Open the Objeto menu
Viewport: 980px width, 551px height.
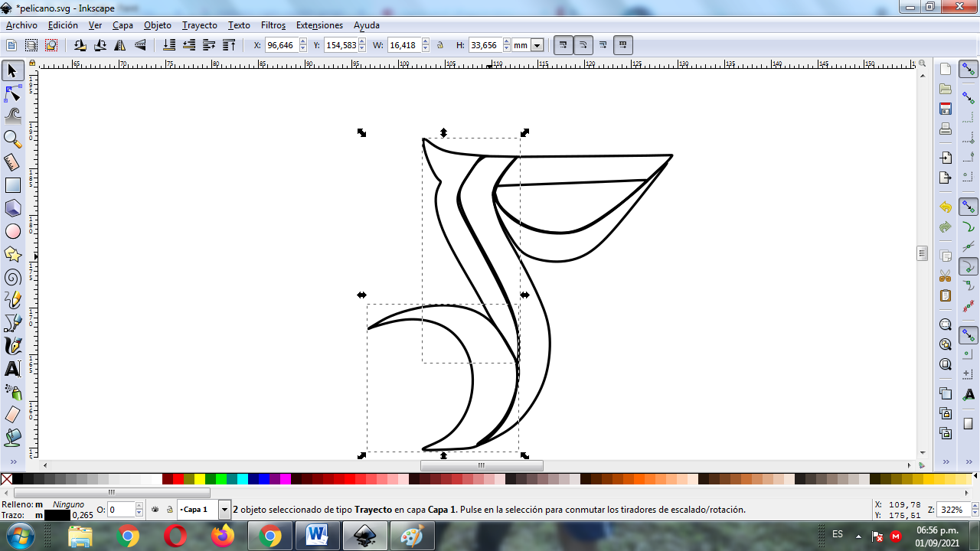158,25
